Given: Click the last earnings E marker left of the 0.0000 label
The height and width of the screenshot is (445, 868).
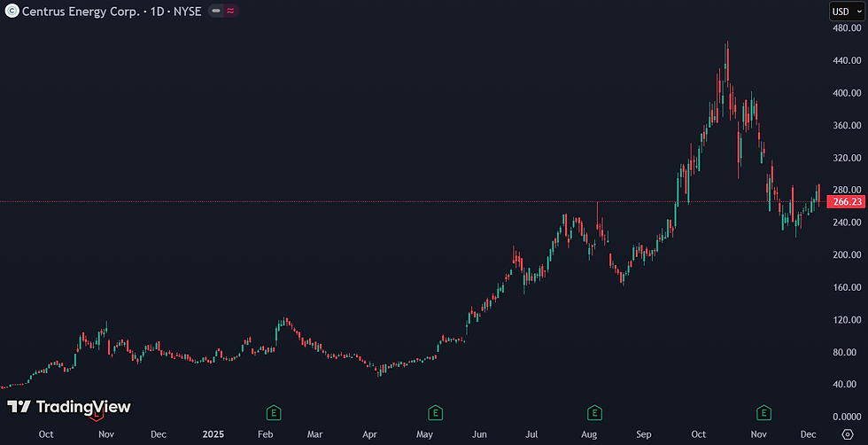Looking at the screenshot, I should (763, 412).
